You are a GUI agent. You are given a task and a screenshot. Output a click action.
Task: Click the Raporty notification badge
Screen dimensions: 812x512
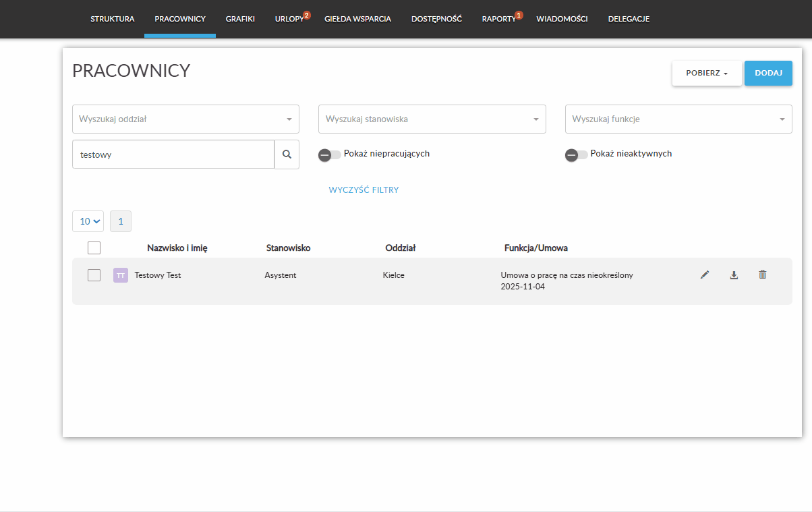(519, 15)
